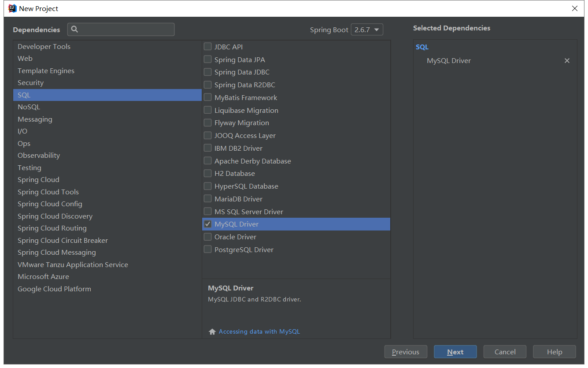This screenshot has height=368, width=588.
Task: Select Spring Cloud Tools category
Action: click(107, 192)
